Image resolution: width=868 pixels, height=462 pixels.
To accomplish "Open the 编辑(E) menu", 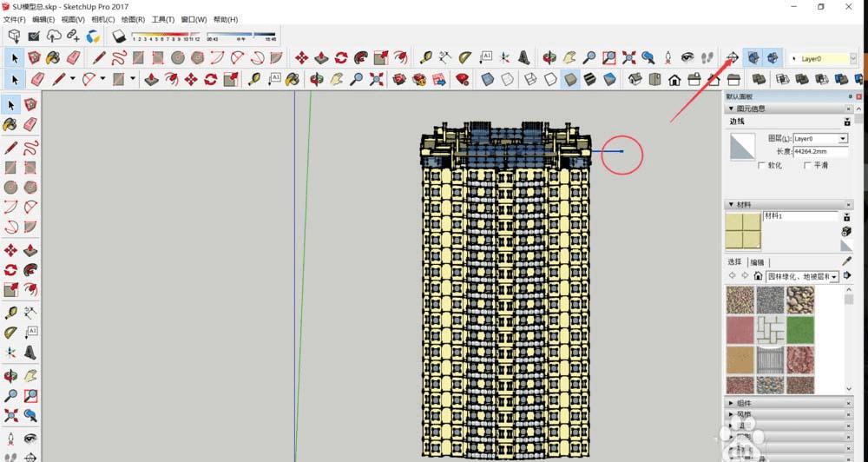I will 43,19.
